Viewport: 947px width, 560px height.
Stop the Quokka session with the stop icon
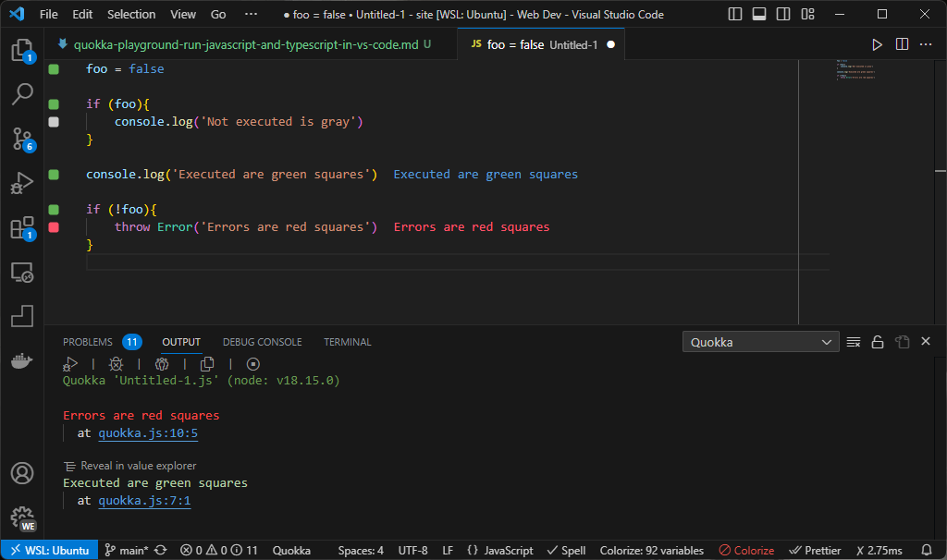click(x=252, y=364)
